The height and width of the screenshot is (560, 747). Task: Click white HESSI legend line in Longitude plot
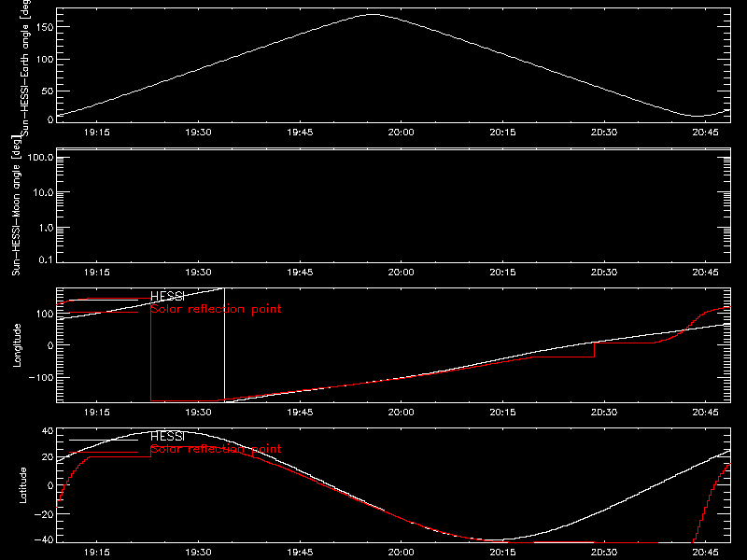104,300
